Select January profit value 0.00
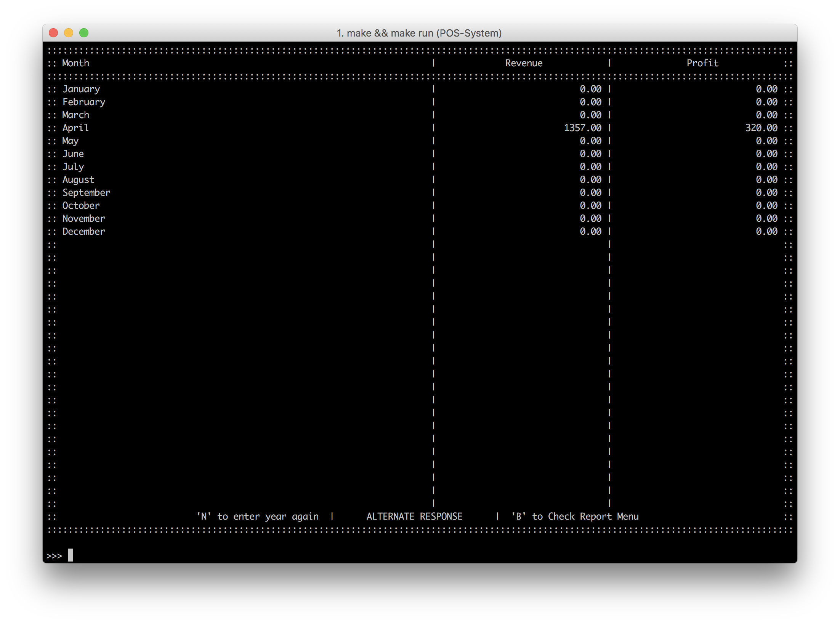 [x=767, y=89]
